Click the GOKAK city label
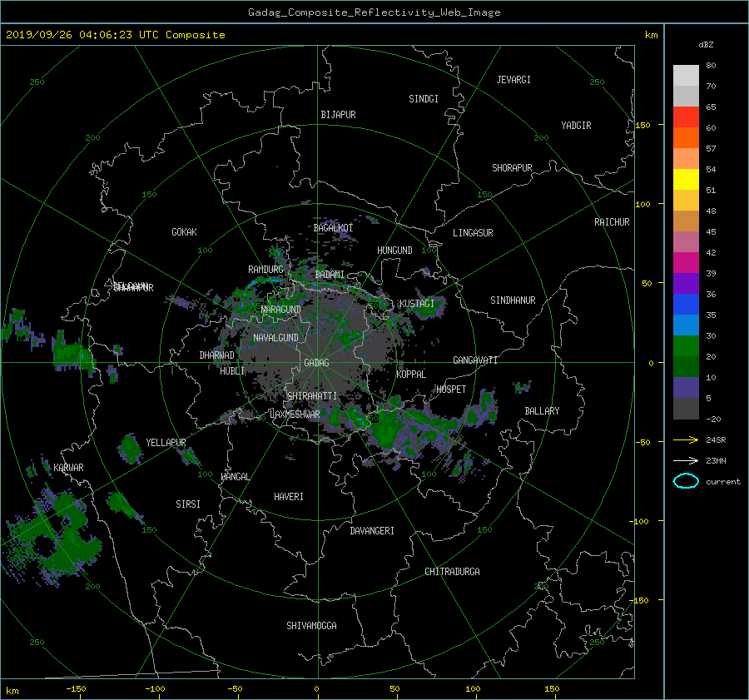The height and width of the screenshot is (700, 749). [185, 231]
